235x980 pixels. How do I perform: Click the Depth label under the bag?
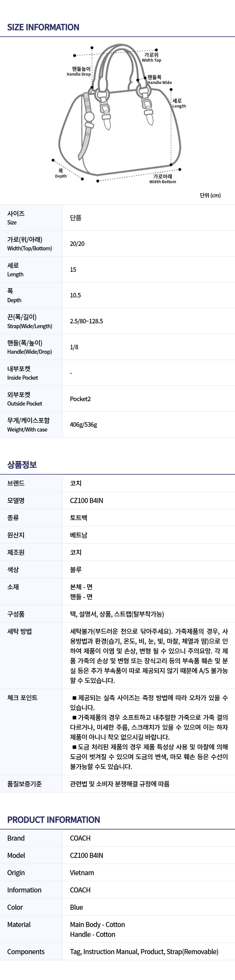click(x=61, y=173)
